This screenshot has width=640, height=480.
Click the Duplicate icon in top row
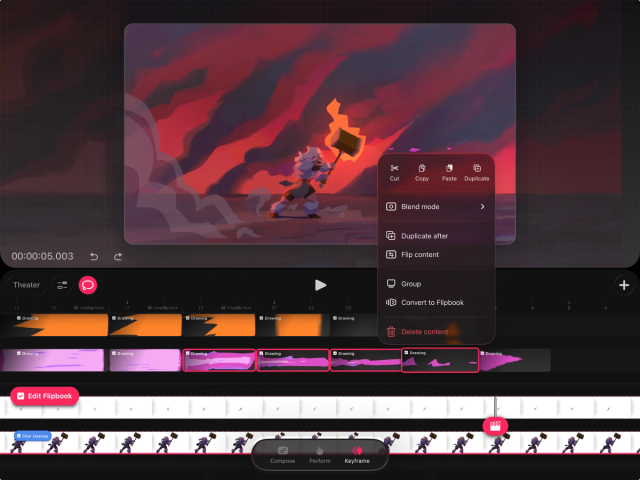pos(477,168)
